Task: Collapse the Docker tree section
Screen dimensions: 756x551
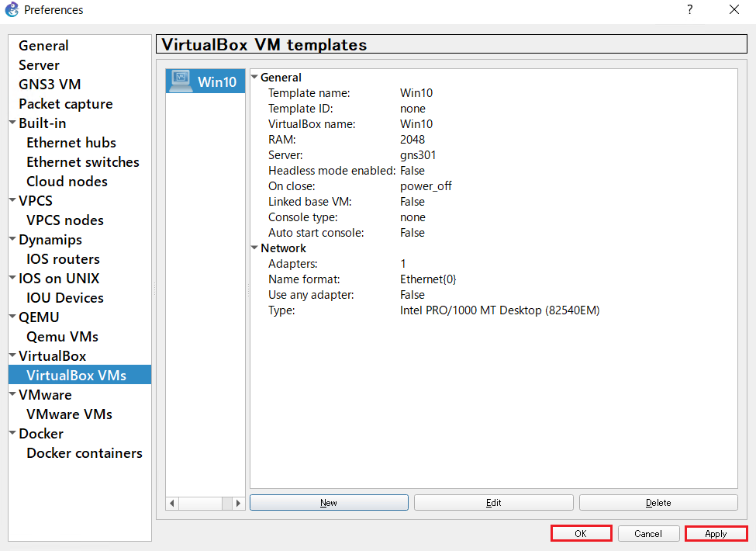Action: point(13,433)
